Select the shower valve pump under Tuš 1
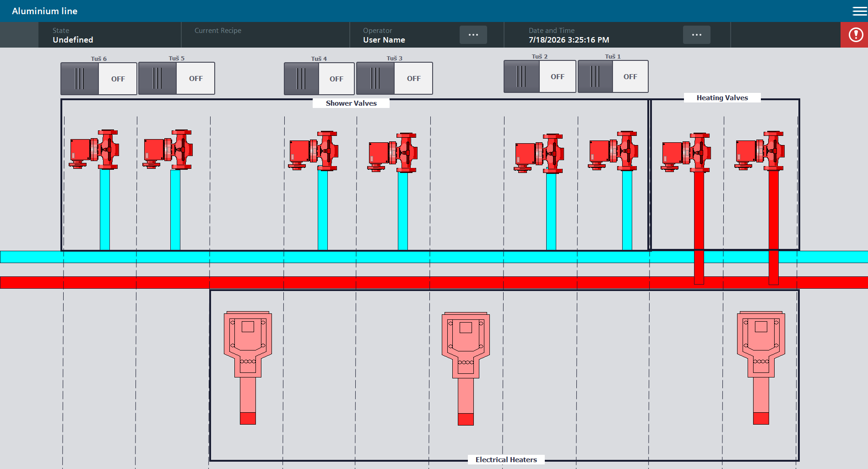 [x=613, y=151]
